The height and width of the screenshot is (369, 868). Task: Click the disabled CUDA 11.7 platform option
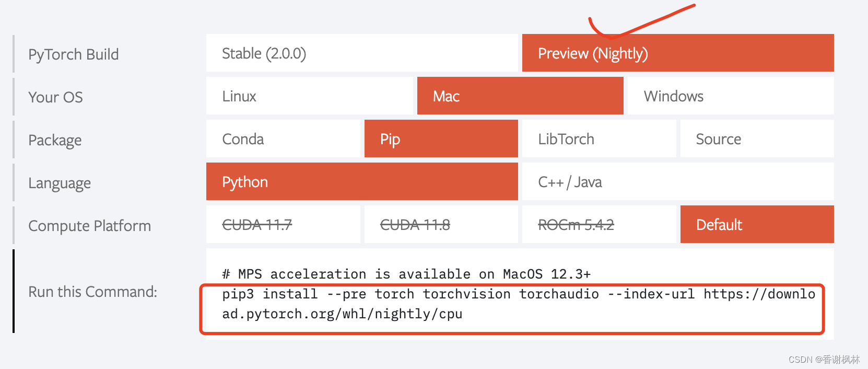(x=283, y=225)
